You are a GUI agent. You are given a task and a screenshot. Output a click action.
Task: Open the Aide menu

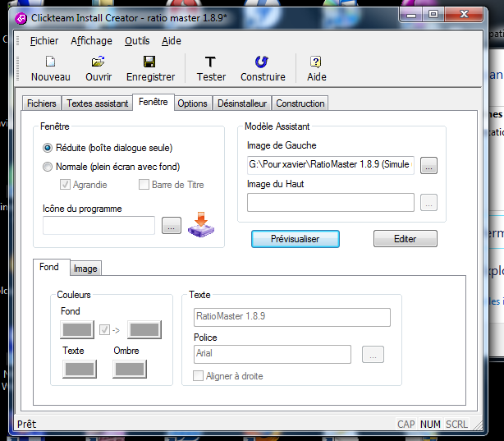pyautogui.click(x=172, y=41)
